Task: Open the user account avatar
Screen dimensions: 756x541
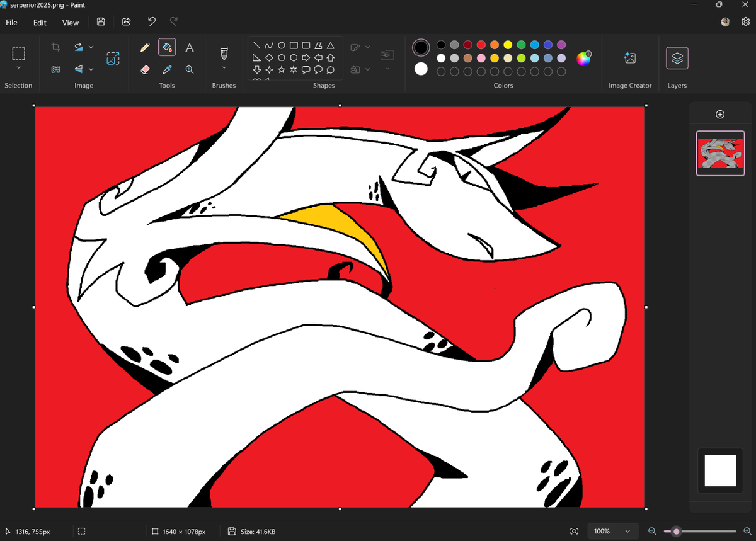Action: [725, 22]
